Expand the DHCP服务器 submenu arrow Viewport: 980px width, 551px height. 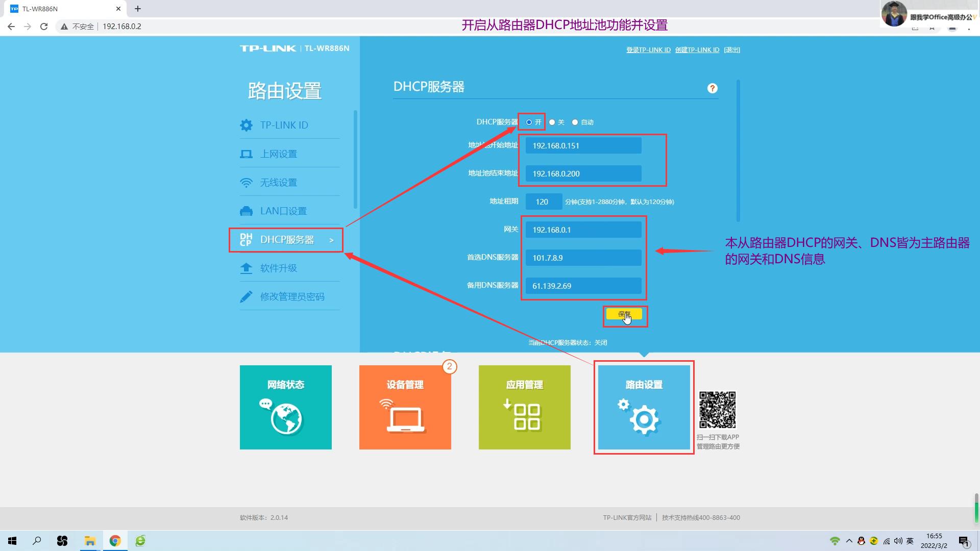(x=332, y=240)
